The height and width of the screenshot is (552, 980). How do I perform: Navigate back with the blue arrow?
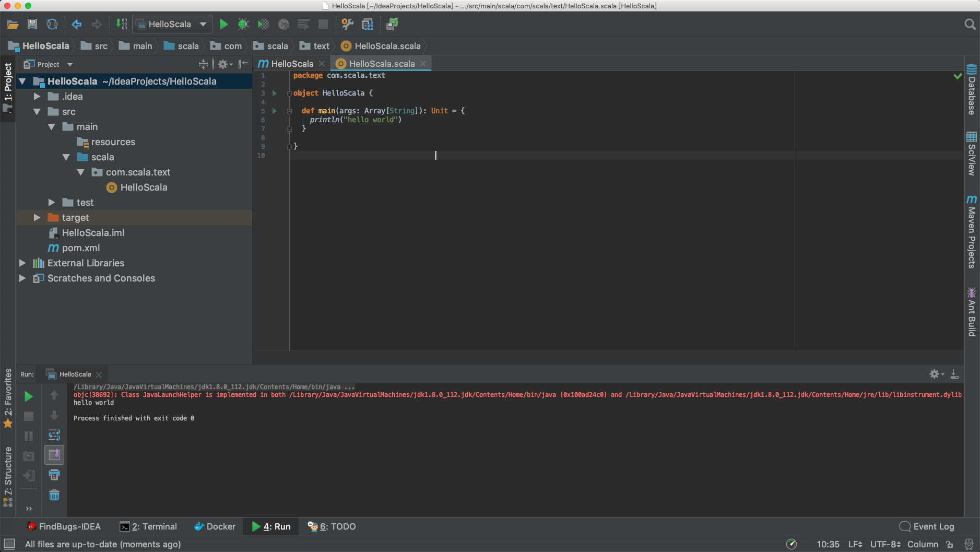pyautogui.click(x=77, y=24)
